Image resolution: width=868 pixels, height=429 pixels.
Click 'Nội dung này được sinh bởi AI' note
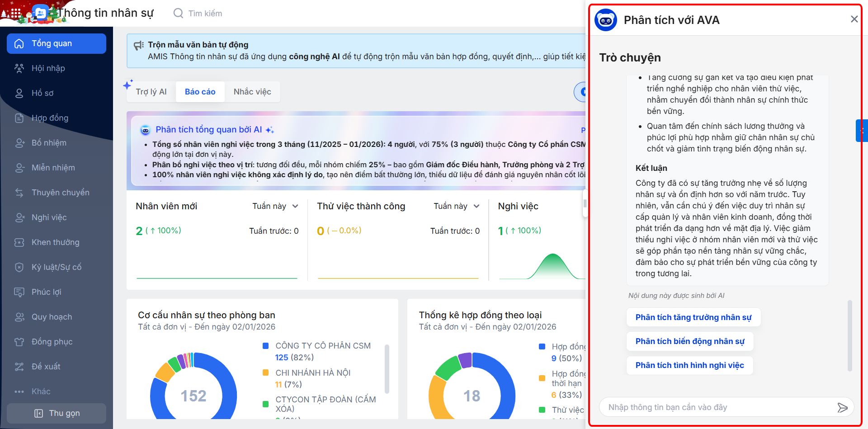676,296
